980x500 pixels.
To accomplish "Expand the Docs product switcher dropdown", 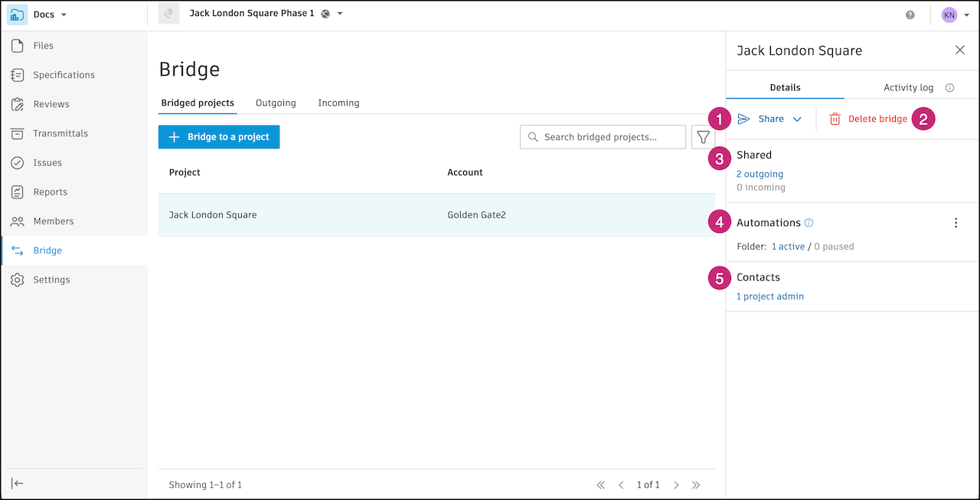I will (x=64, y=15).
